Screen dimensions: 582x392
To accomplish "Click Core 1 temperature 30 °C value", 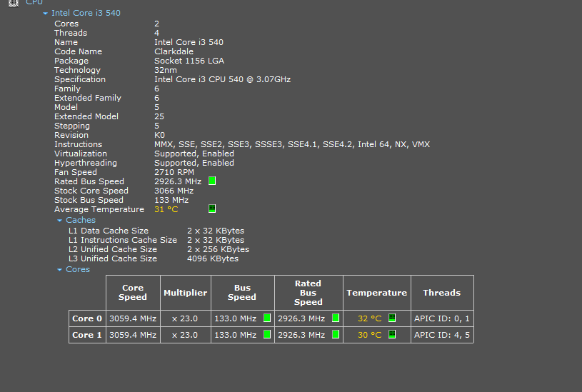I will click(x=370, y=335).
